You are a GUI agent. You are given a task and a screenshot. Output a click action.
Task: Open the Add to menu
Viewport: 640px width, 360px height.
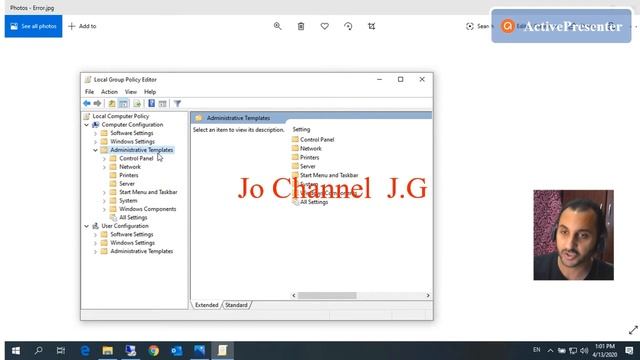pyautogui.click(x=82, y=26)
